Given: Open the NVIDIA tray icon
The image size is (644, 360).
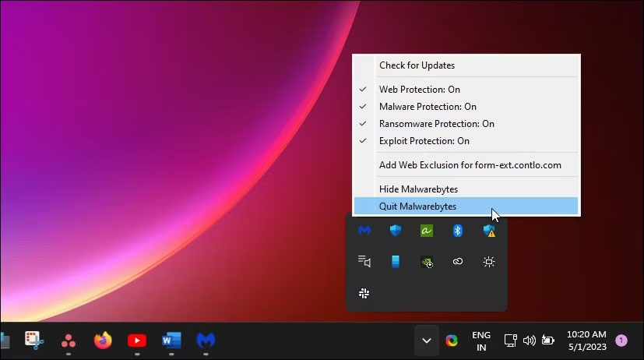Looking at the screenshot, I should [426, 262].
